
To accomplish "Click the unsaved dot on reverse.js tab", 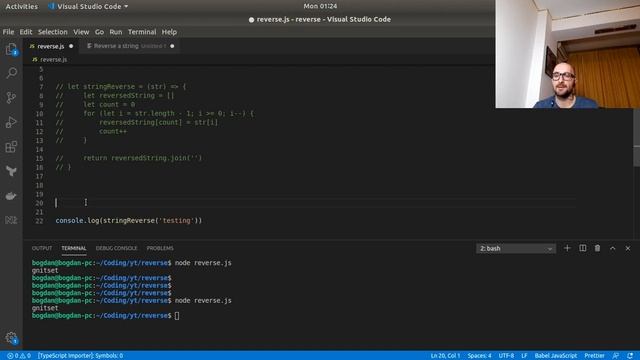I will 71,46.
